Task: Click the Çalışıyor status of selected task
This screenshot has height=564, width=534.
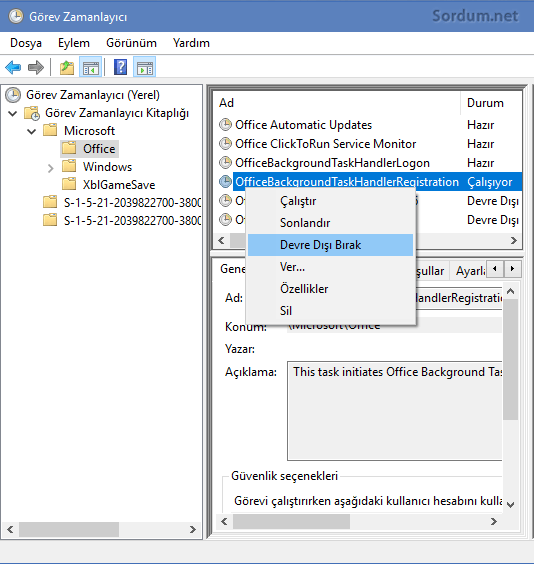Action: [489, 182]
